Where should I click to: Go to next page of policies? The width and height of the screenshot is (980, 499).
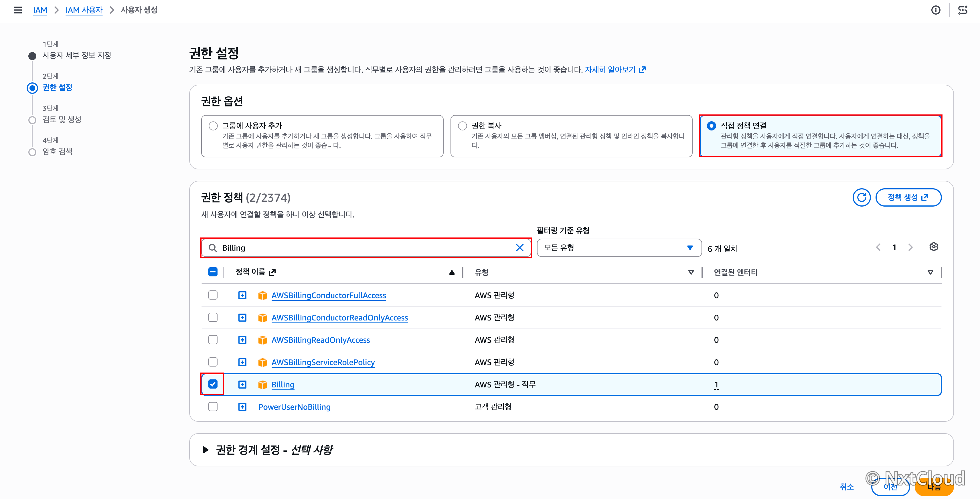[910, 247]
